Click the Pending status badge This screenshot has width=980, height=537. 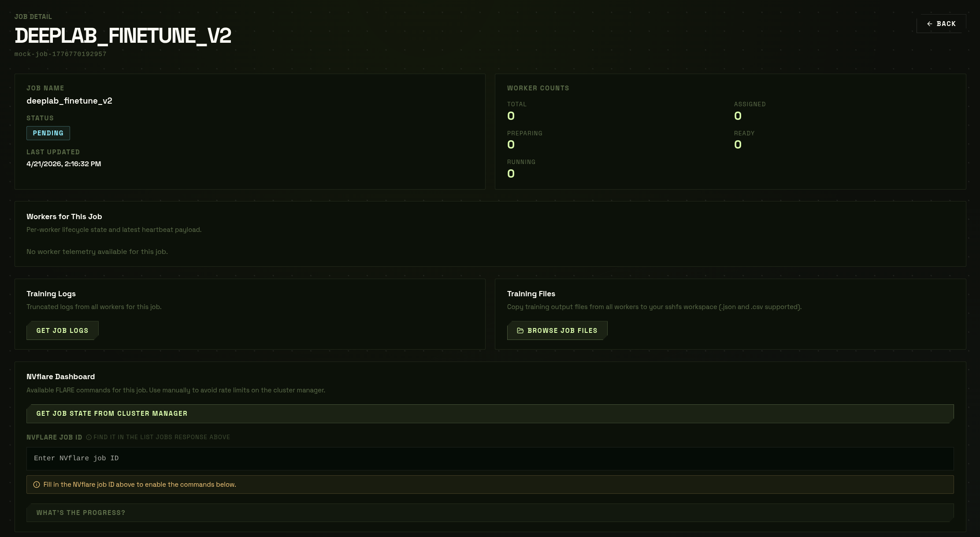pos(48,133)
